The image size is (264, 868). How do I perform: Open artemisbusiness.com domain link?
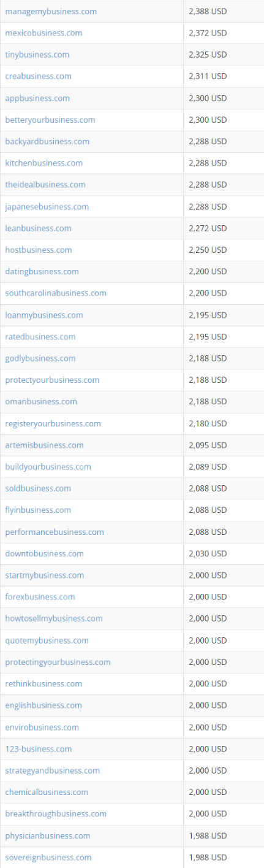point(45,445)
